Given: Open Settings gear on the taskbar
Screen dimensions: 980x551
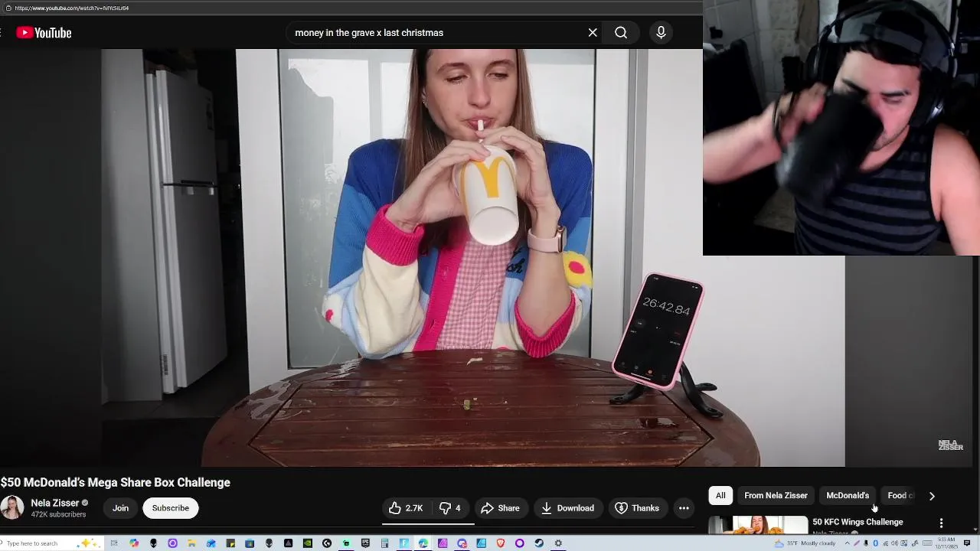Looking at the screenshot, I should pos(558,543).
